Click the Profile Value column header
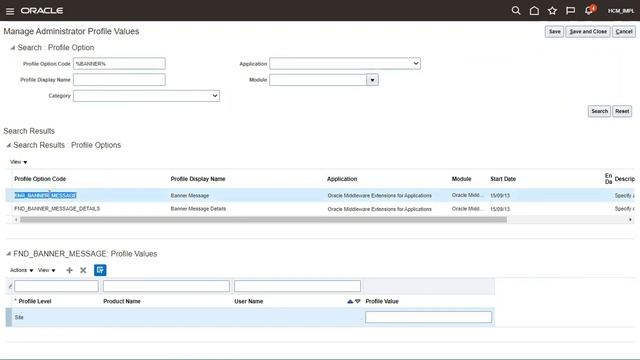 [x=382, y=301]
